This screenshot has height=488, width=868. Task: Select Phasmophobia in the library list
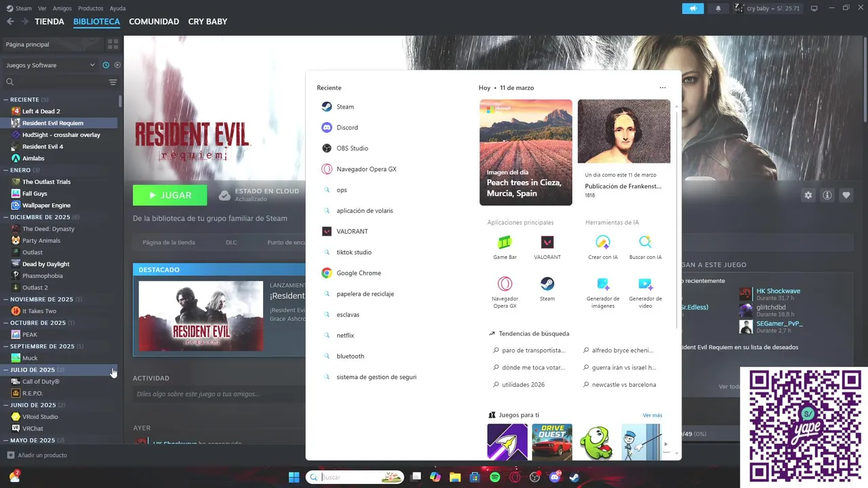click(x=42, y=276)
